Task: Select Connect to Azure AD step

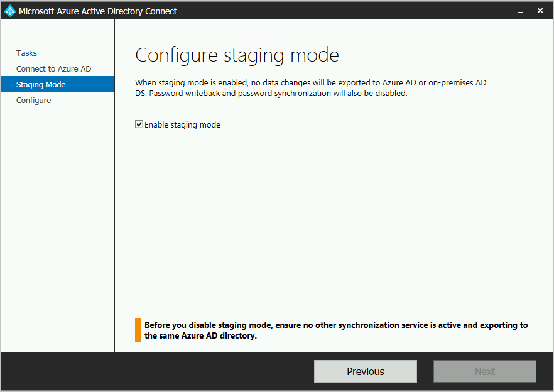Action: [54, 69]
